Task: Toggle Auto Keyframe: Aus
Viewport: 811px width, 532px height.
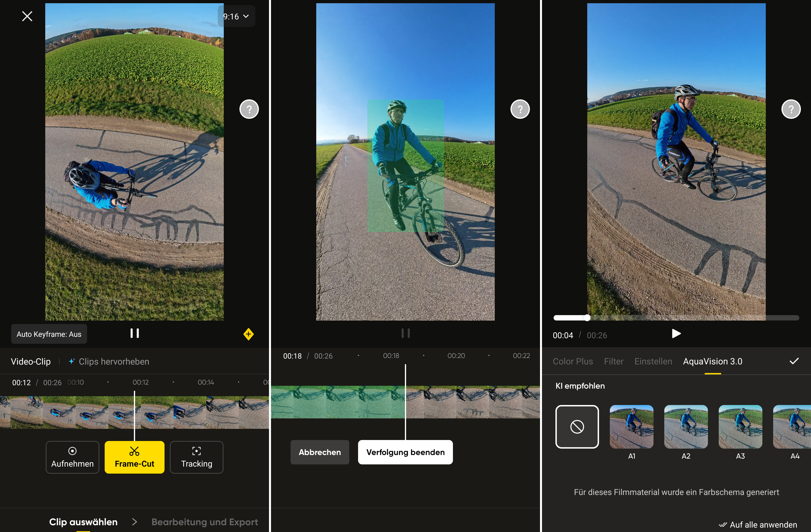Action: 49,334
